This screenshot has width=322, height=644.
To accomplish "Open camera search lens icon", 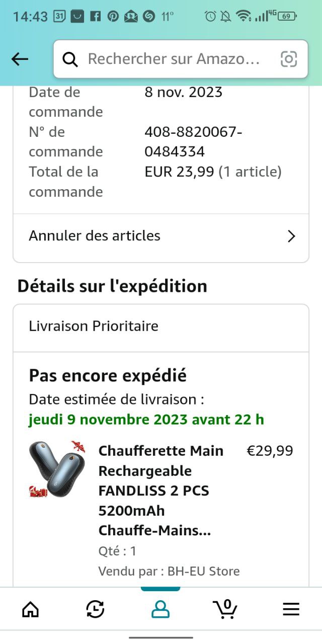I will pos(288,59).
